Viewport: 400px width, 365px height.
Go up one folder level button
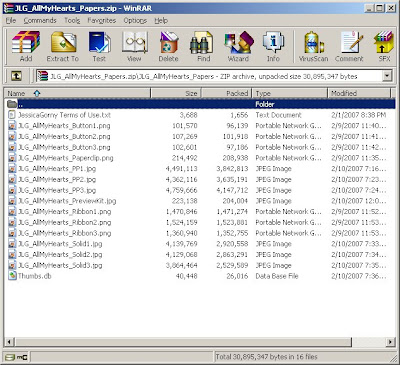(16, 76)
